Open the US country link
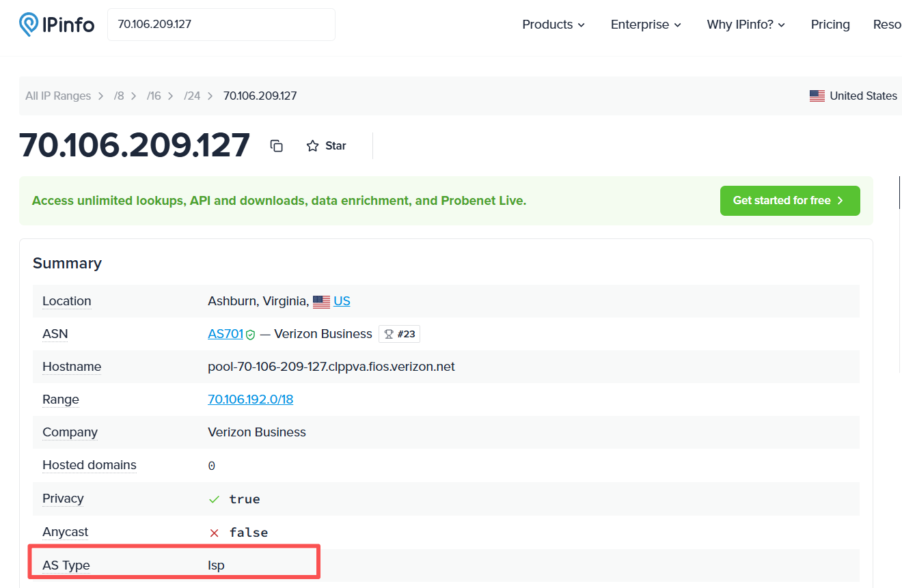The width and height of the screenshot is (902, 588). pyautogui.click(x=342, y=301)
